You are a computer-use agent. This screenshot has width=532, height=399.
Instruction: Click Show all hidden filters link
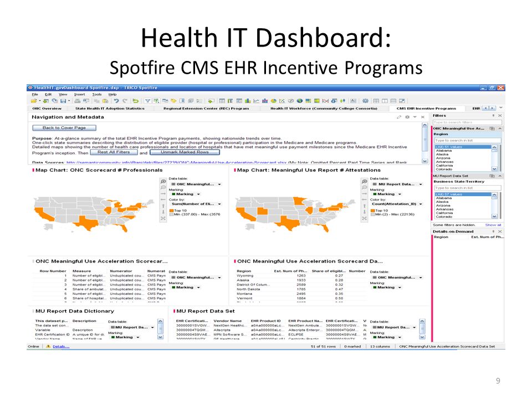[x=493, y=225]
